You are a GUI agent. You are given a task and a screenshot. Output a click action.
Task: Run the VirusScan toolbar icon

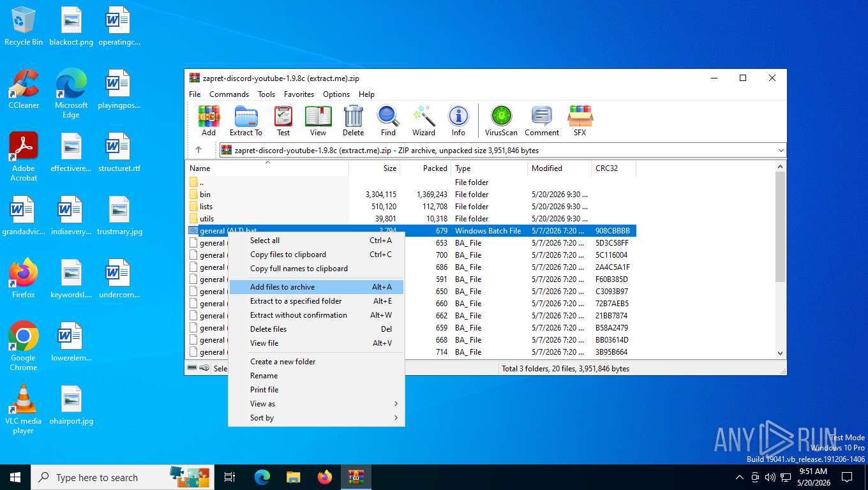click(501, 121)
